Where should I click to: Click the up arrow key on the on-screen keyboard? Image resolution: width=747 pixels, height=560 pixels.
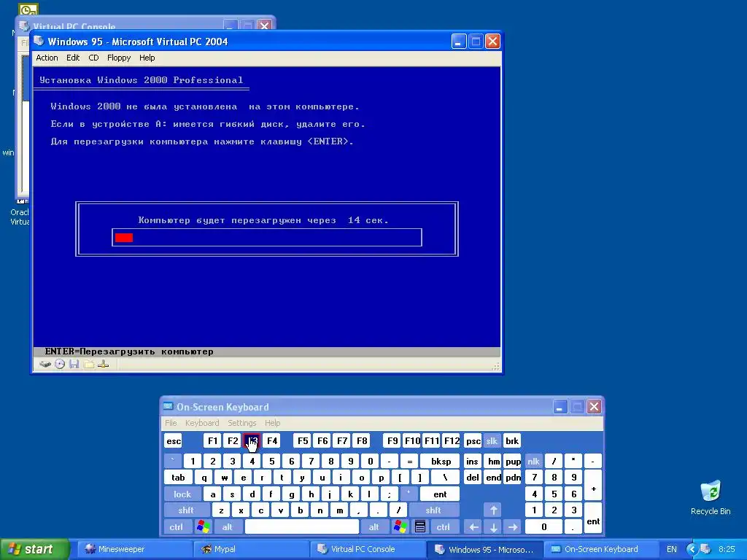(493, 510)
